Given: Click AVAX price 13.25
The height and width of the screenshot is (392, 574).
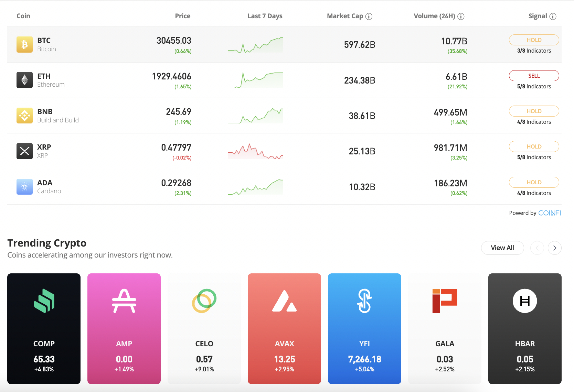Looking at the screenshot, I should [284, 359].
